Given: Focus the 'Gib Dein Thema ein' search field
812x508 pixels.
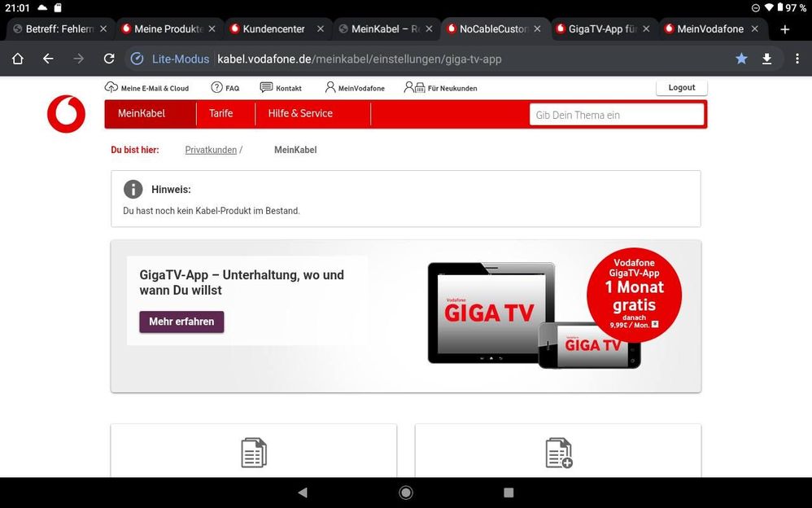Looking at the screenshot, I should tap(617, 115).
